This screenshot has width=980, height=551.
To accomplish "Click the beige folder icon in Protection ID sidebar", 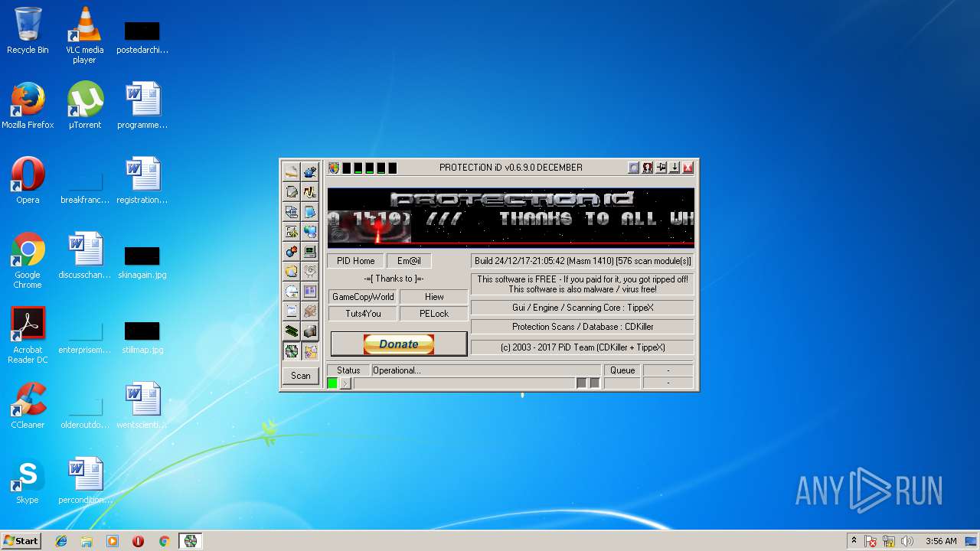I will 291,171.
